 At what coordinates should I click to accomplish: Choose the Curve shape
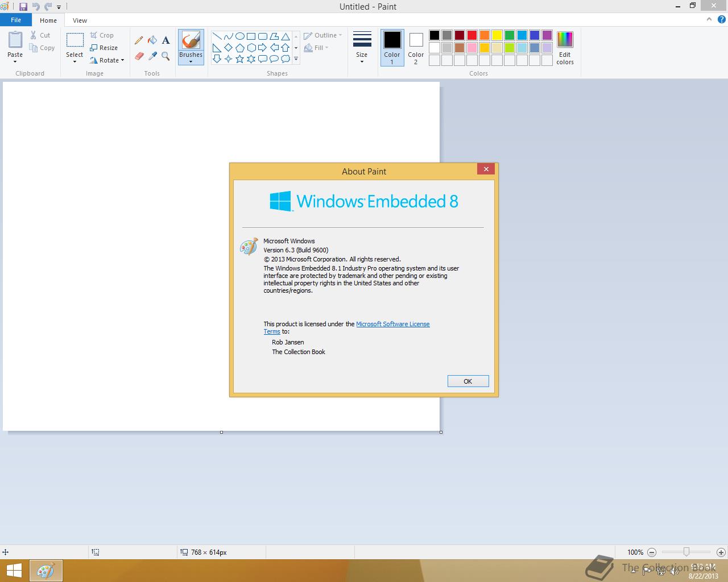point(228,36)
